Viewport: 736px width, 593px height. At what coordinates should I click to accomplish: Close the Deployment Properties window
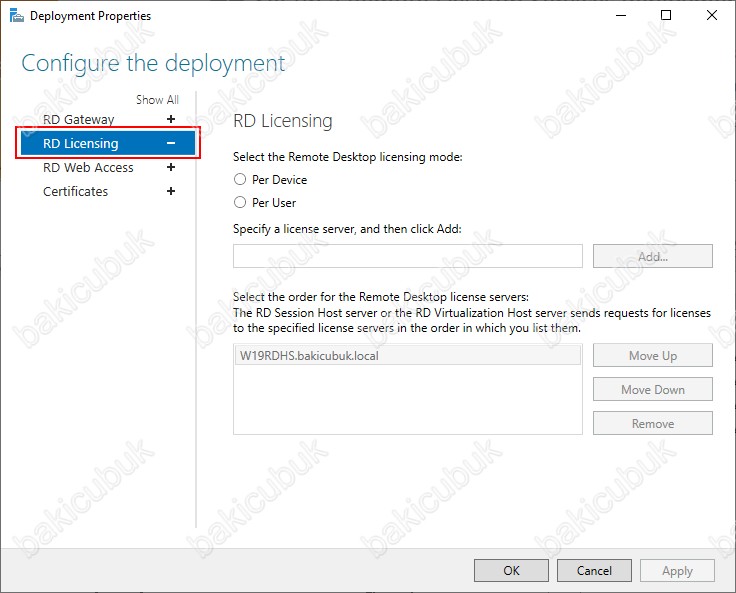712,15
